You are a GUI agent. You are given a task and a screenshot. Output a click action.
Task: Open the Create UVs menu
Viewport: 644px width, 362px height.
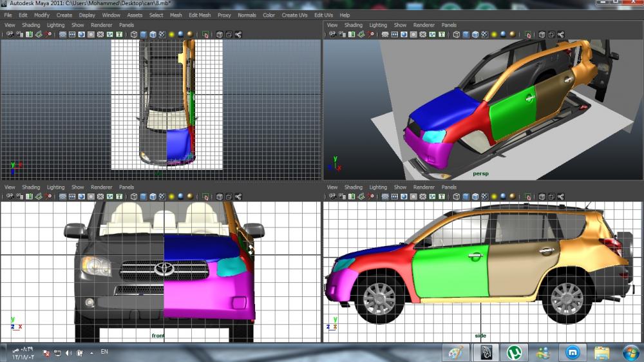[294, 15]
